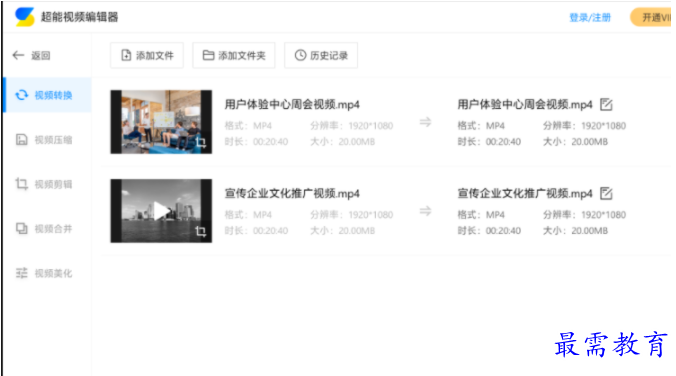The image size is (676, 376).
Task: Click crop icon on 宣传企业文化推广视频 thumbnail
Action: coord(200,231)
